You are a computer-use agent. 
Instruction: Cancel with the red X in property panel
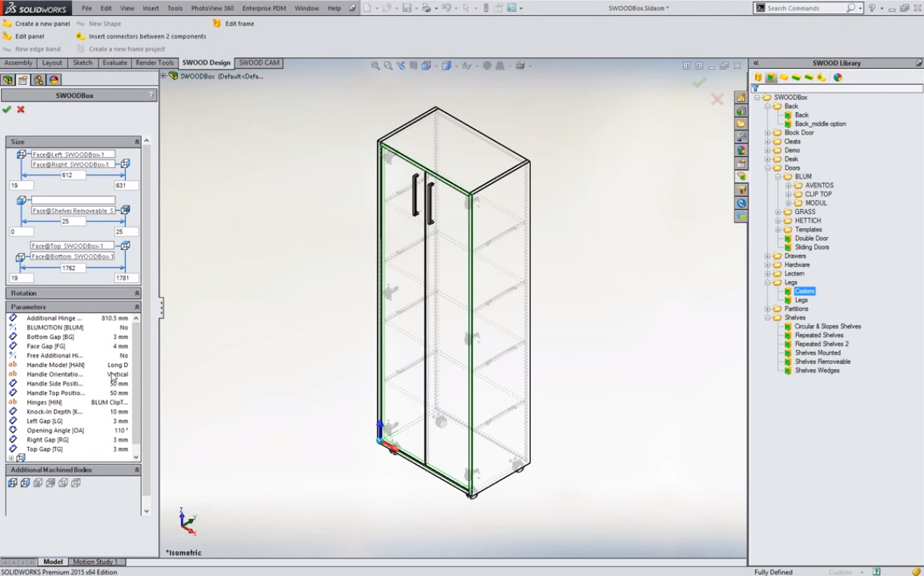pos(20,110)
